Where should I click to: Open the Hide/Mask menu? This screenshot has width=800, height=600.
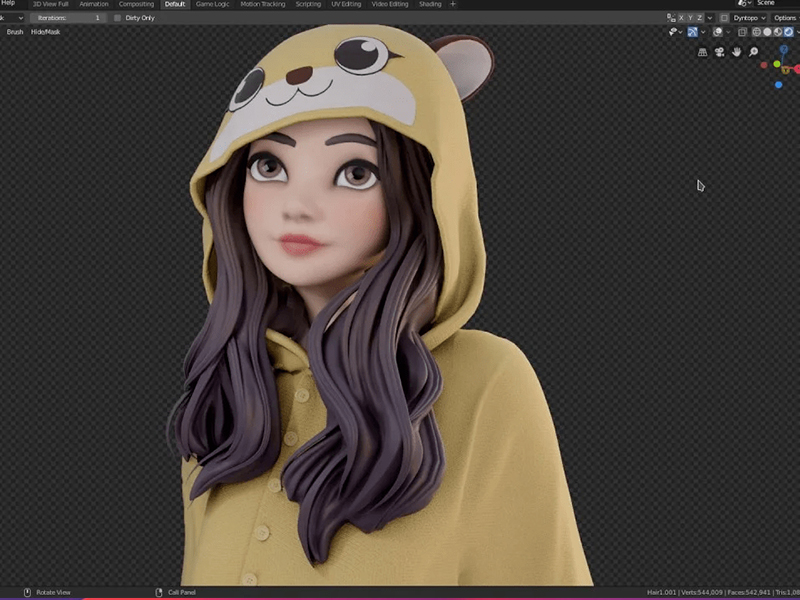tap(45, 32)
